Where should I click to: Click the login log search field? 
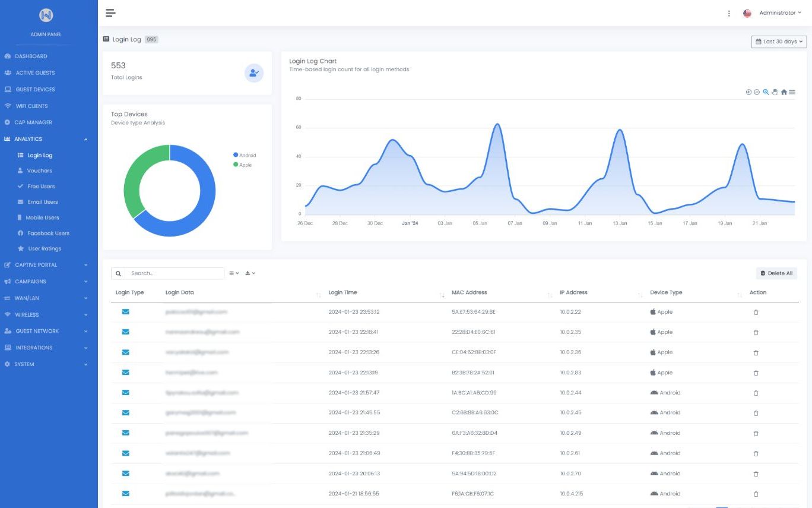coord(174,273)
